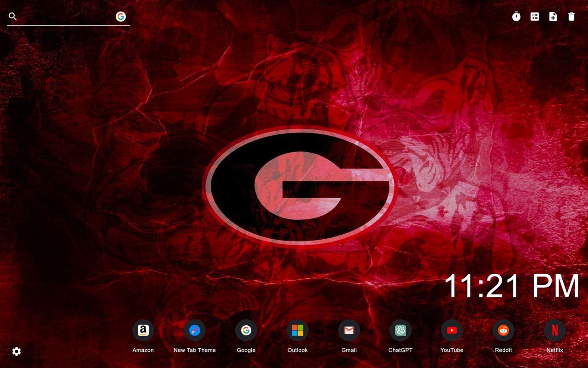Open settings with the gear icon

point(17,351)
